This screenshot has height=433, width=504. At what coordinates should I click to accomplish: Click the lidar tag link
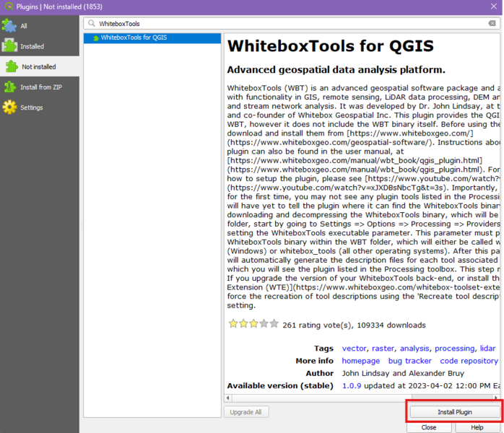click(489, 349)
